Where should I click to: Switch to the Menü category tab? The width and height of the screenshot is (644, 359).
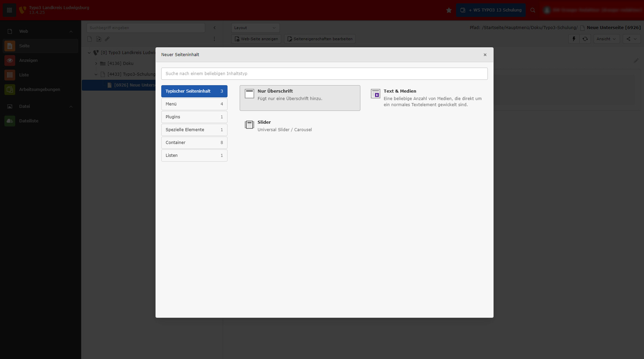coord(194,104)
